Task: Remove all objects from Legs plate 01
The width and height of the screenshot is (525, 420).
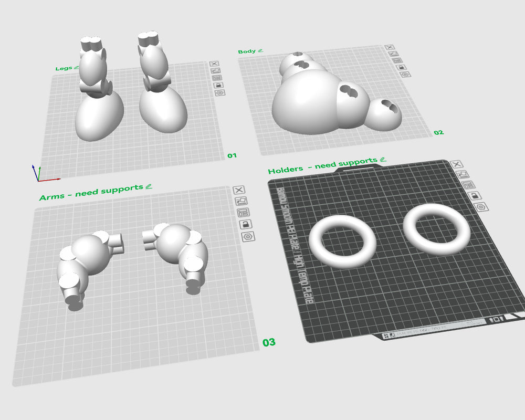Action: pos(214,64)
